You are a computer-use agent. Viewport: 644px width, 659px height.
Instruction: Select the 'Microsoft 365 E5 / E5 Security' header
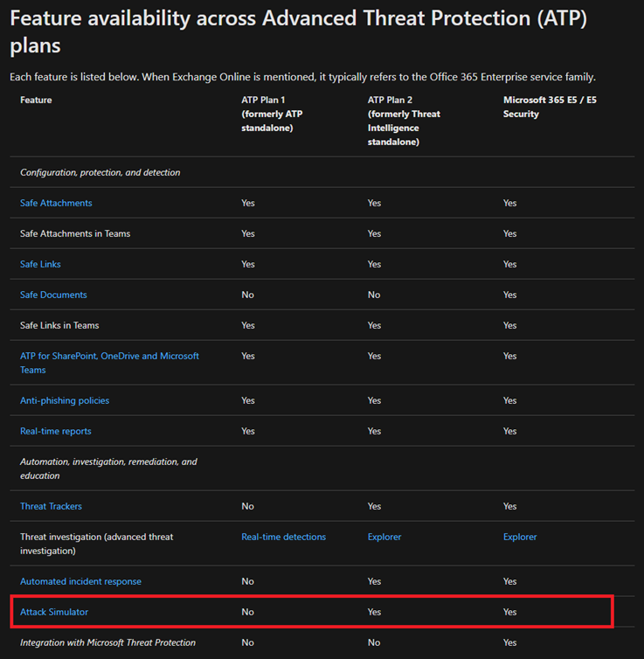pyautogui.click(x=550, y=108)
